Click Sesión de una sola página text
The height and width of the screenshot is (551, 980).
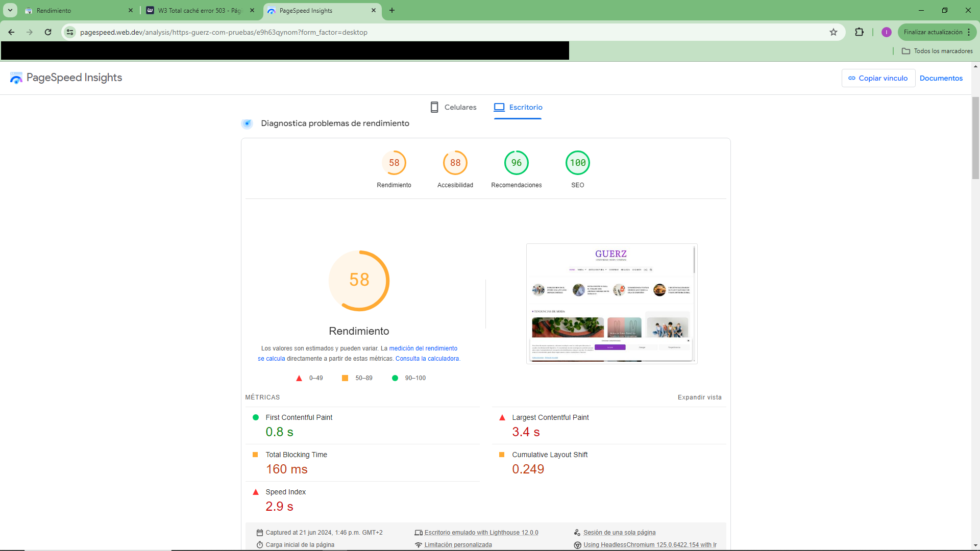tap(620, 533)
